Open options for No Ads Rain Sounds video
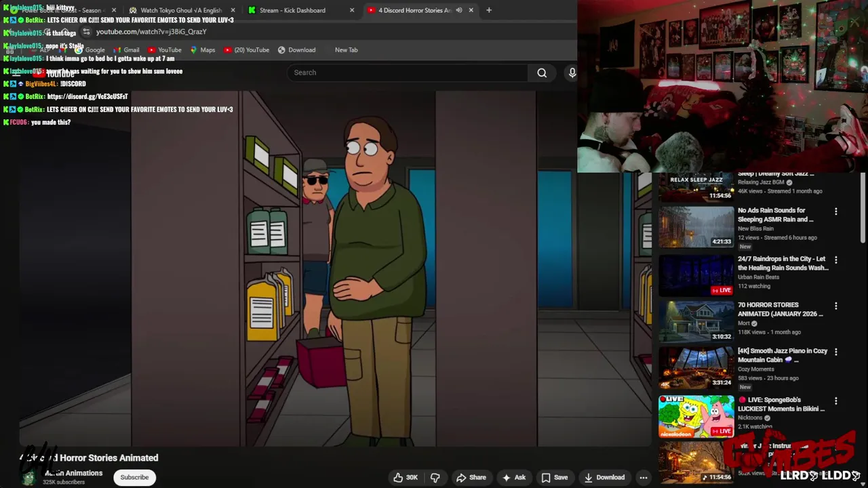 pos(835,211)
